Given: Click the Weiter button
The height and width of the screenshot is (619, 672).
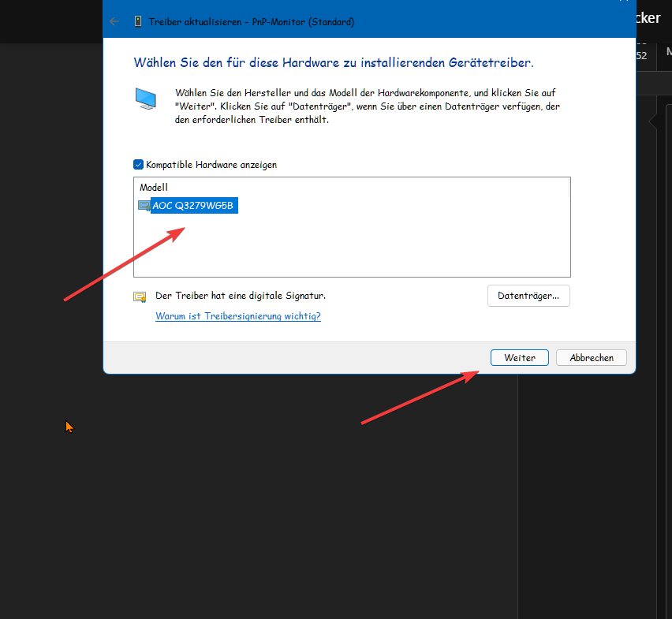Looking at the screenshot, I should coord(520,358).
